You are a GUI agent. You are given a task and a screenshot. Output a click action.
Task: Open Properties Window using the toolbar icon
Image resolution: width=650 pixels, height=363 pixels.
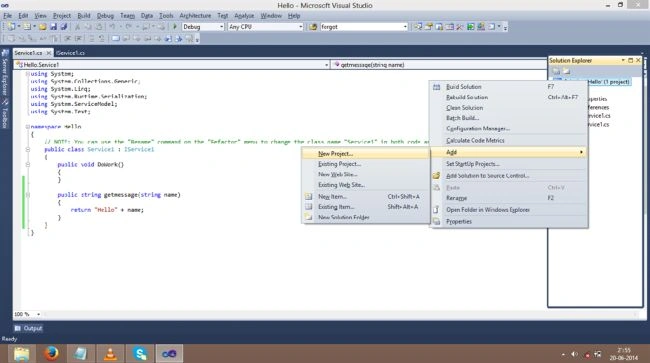428,27
